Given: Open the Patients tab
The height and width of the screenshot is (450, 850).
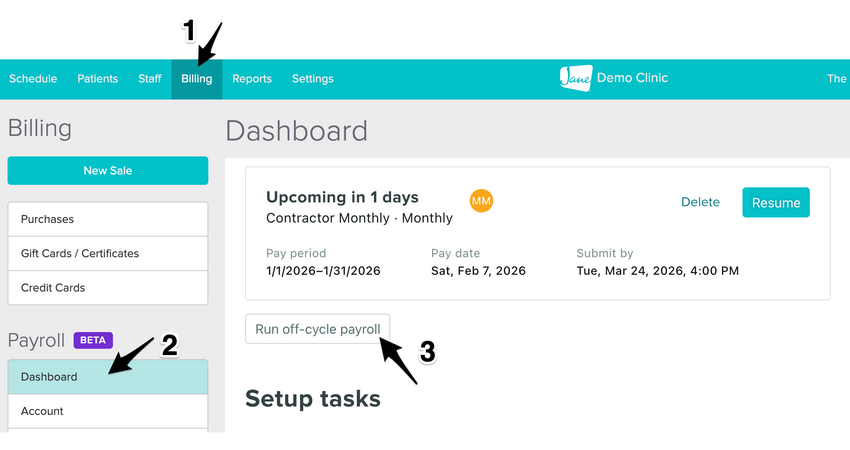Looking at the screenshot, I should [x=98, y=79].
